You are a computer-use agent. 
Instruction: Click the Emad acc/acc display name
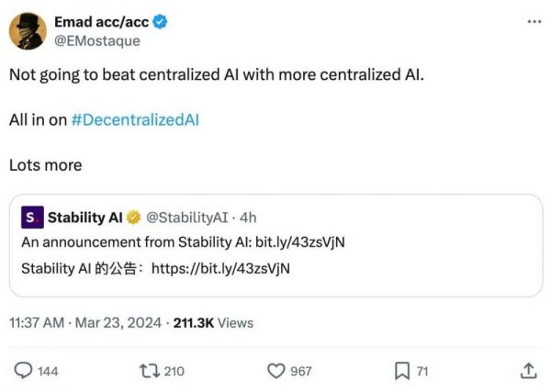click(101, 22)
